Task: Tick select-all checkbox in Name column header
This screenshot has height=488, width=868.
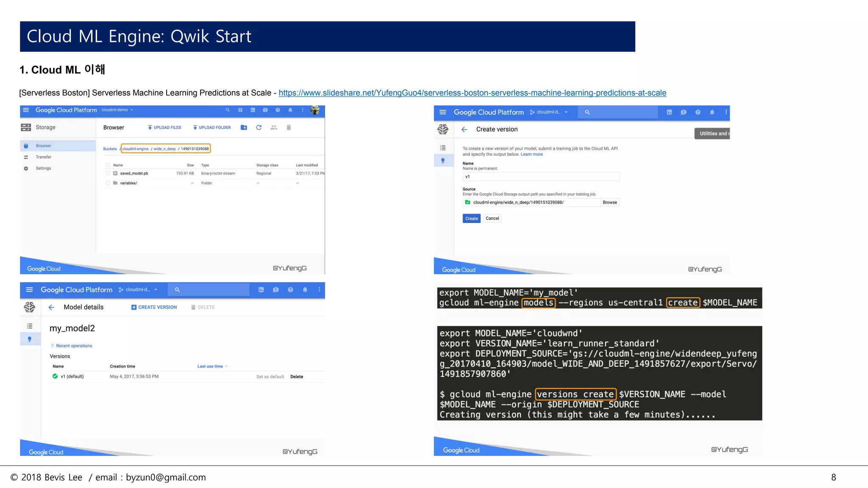Action: [x=108, y=165]
